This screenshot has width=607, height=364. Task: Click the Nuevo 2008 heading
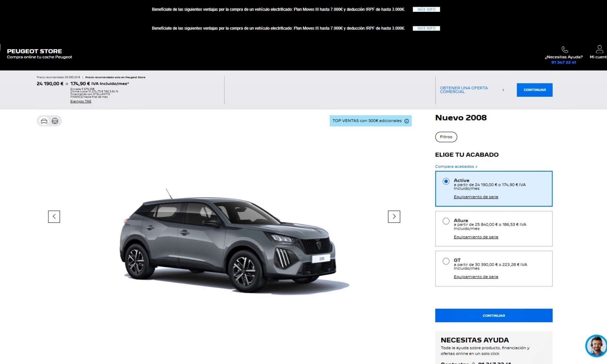click(461, 118)
